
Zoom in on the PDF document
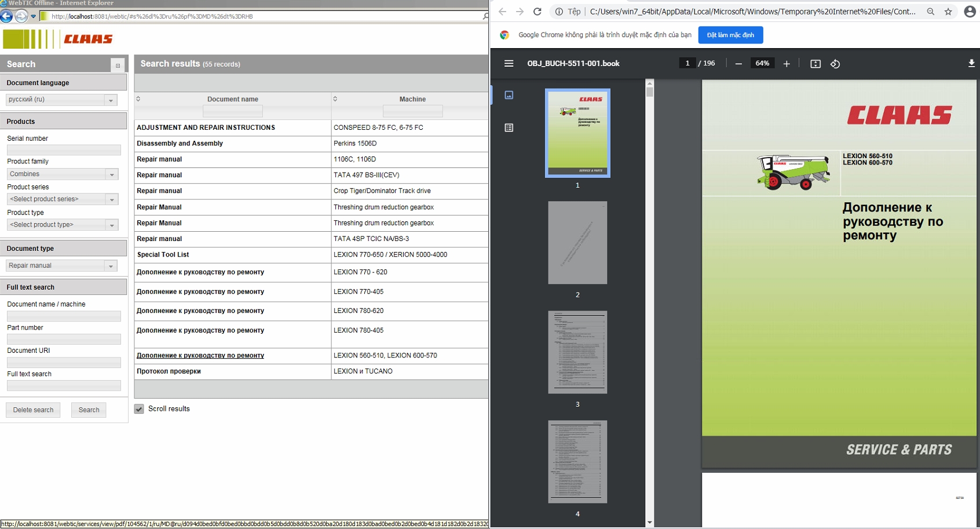coord(786,64)
